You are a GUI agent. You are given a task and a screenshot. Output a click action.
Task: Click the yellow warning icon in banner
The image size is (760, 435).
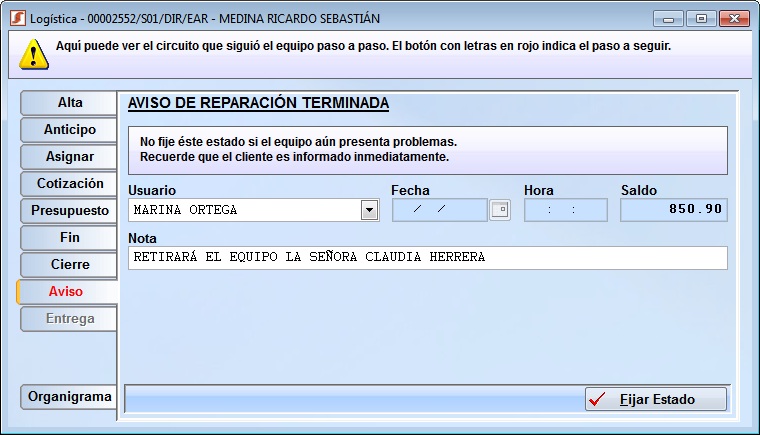click(x=33, y=53)
